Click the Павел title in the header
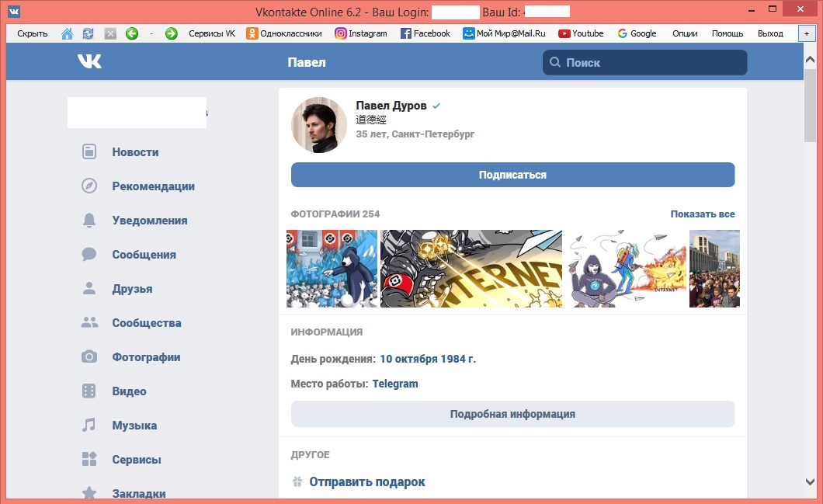 point(307,62)
